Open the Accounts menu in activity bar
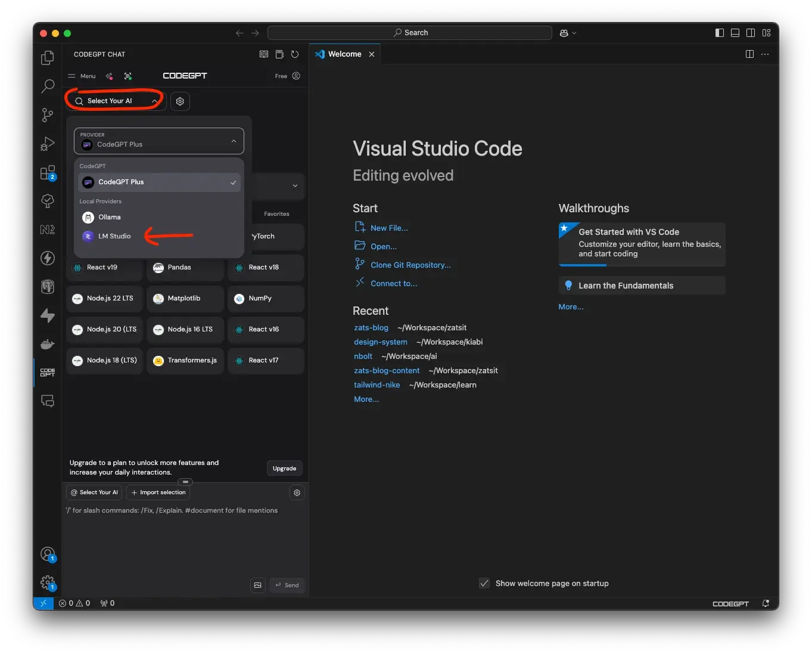Screen dimensions: 812x654 tap(48, 554)
